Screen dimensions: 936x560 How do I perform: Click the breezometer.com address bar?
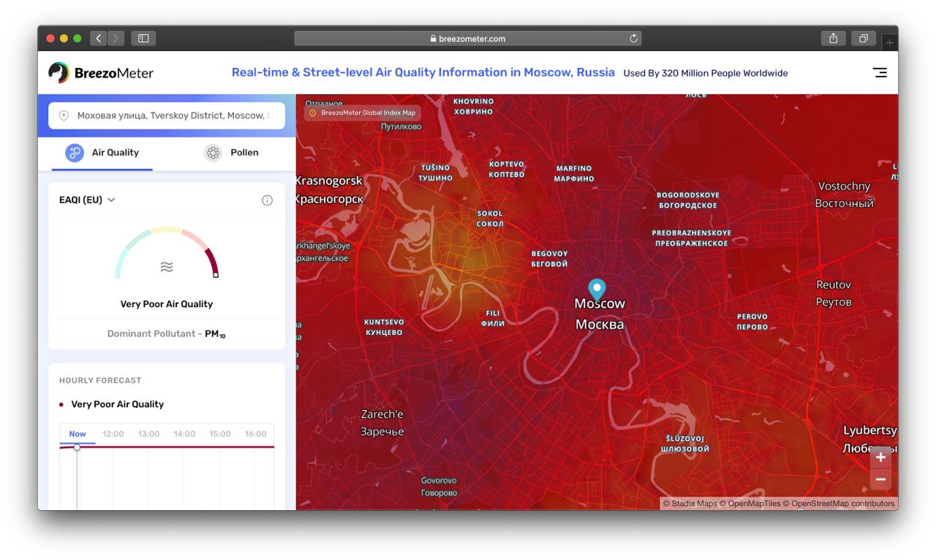tap(468, 39)
